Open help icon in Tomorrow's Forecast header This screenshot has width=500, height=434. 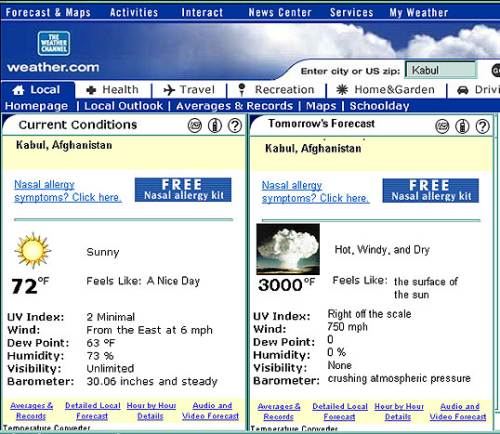(x=482, y=126)
